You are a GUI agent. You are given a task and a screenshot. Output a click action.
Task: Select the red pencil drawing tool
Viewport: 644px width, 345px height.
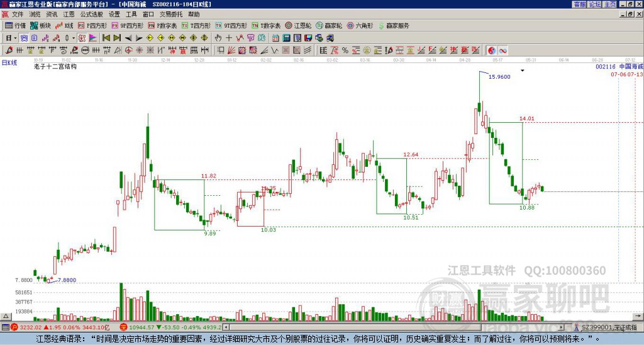pos(8,50)
